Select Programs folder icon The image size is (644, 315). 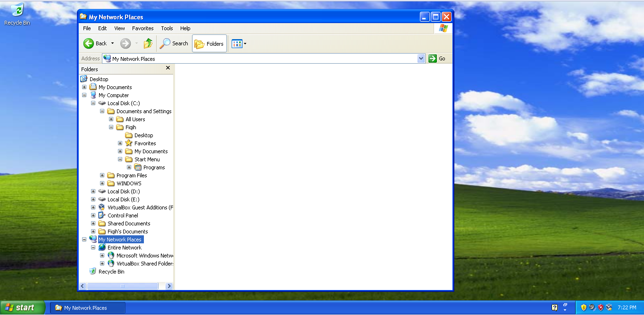point(138,167)
